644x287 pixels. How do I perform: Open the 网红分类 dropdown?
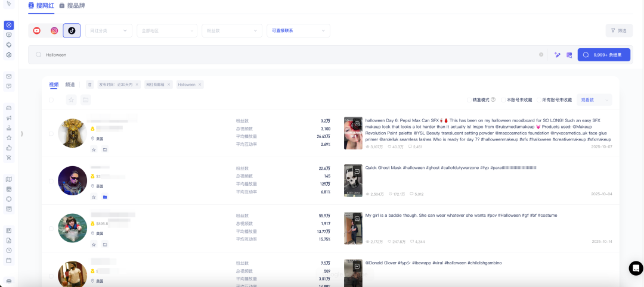109,30
